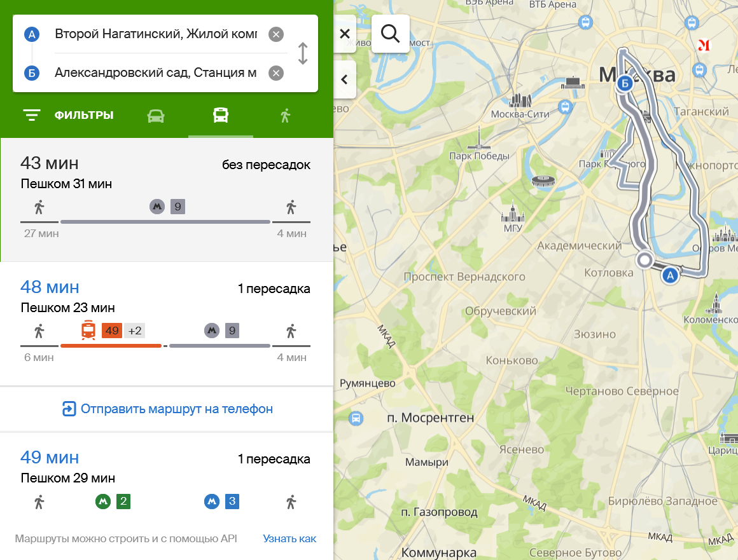The height and width of the screenshot is (560, 738).
Task: Click the bus station icon near Румянцево
Action: (x=356, y=418)
